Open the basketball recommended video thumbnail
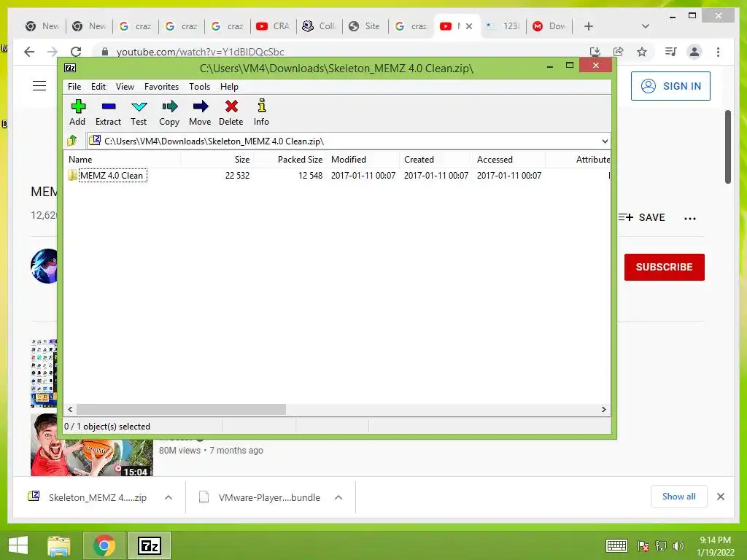The width and height of the screenshot is (747, 560). pyautogui.click(x=91, y=446)
